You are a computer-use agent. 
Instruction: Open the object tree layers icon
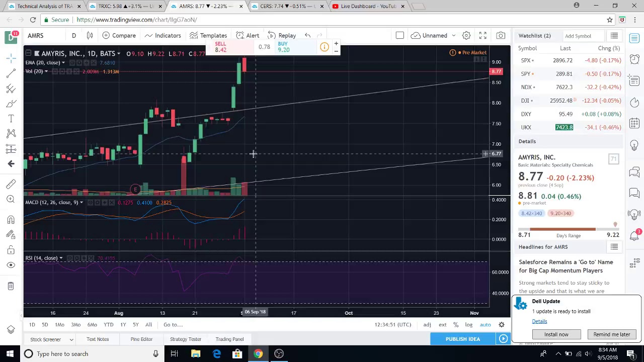click(11, 330)
